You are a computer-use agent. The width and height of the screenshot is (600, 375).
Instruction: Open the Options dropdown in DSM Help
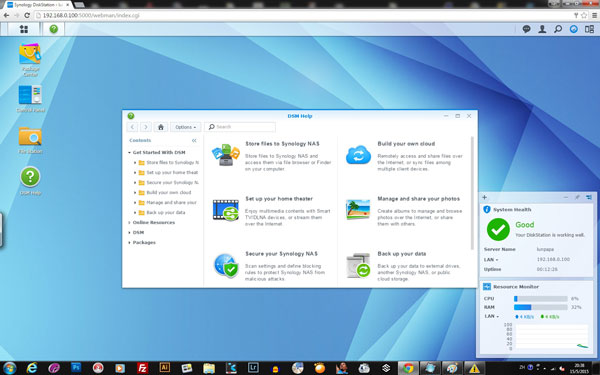[186, 127]
